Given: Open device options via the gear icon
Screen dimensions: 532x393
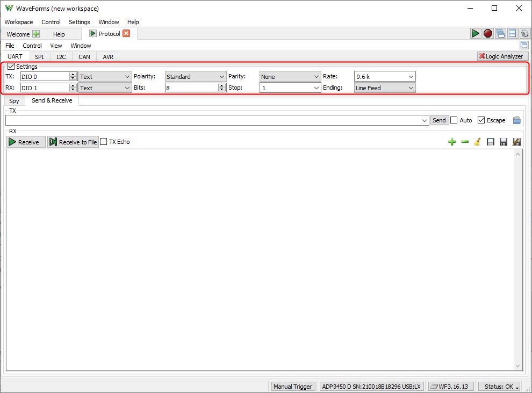Looking at the screenshot, I should tap(524, 33).
